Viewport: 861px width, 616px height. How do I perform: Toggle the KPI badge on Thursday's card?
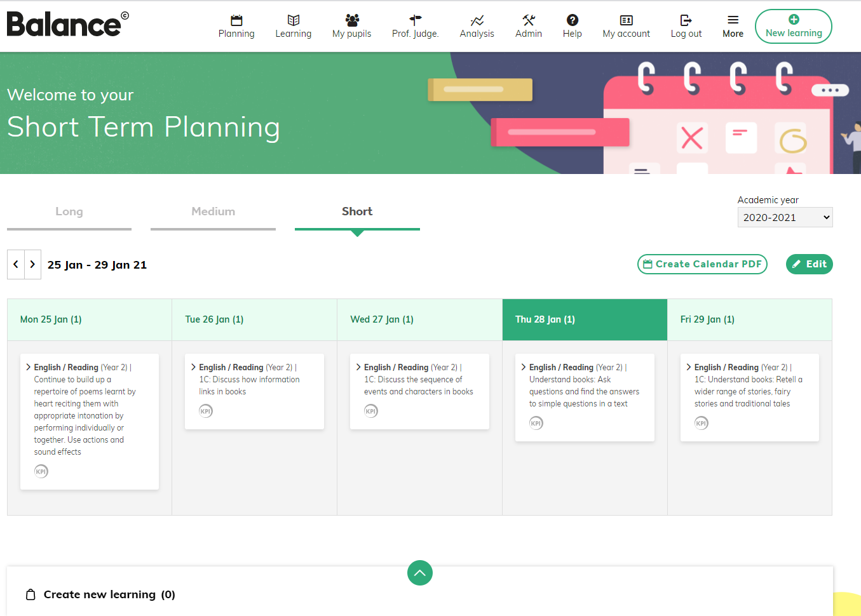[536, 423]
